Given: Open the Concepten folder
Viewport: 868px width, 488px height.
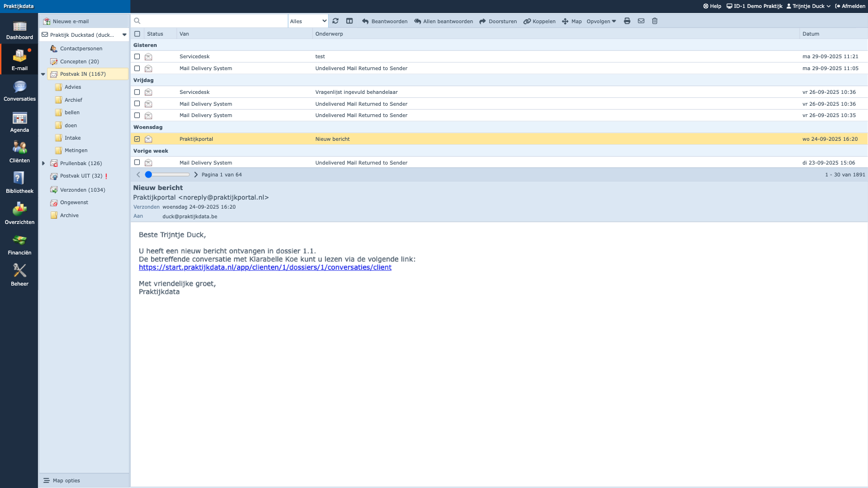Looking at the screenshot, I should point(79,62).
